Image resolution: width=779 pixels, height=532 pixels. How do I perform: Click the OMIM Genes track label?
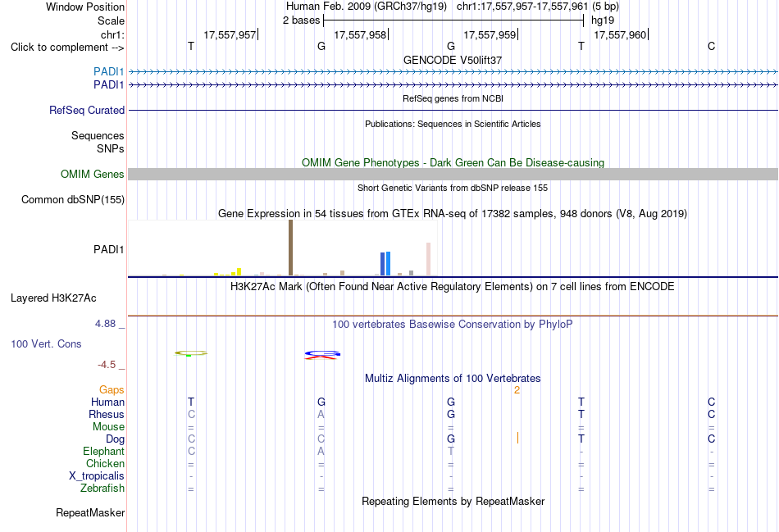(92, 175)
